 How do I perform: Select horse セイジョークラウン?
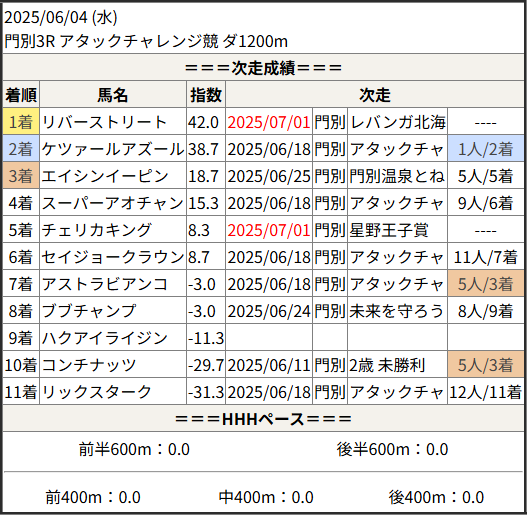coord(113,257)
